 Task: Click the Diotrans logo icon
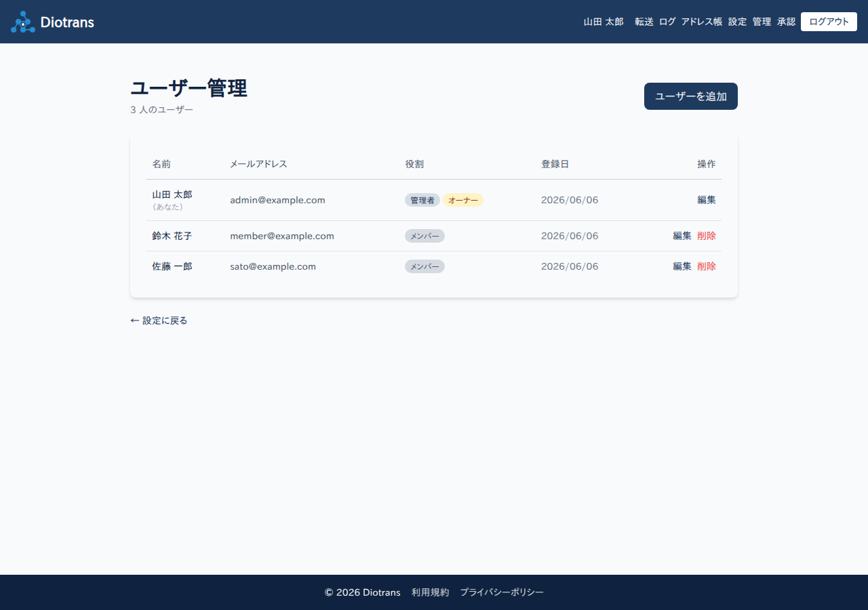23,22
